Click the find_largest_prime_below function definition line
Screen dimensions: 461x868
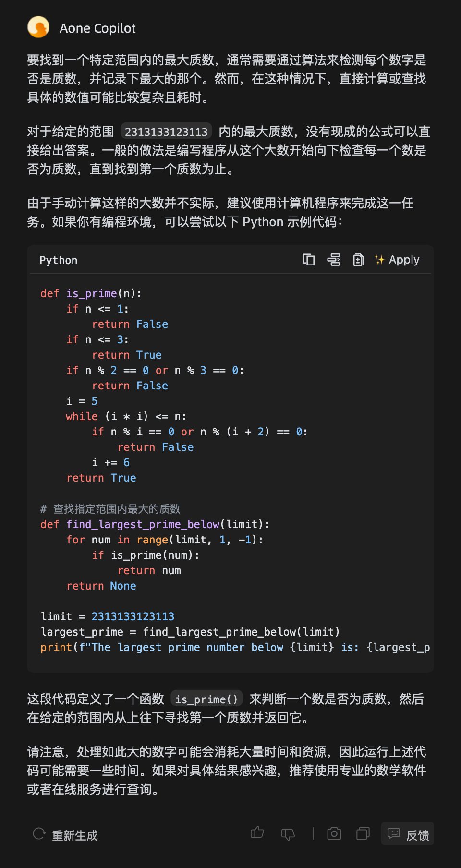point(155,524)
